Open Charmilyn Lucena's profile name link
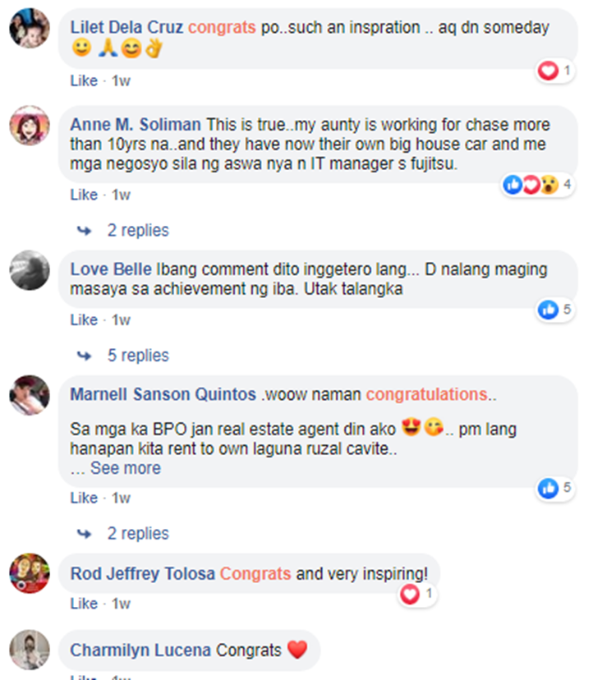Viewport: 616px width, 680px height. (x=140, y=650)
